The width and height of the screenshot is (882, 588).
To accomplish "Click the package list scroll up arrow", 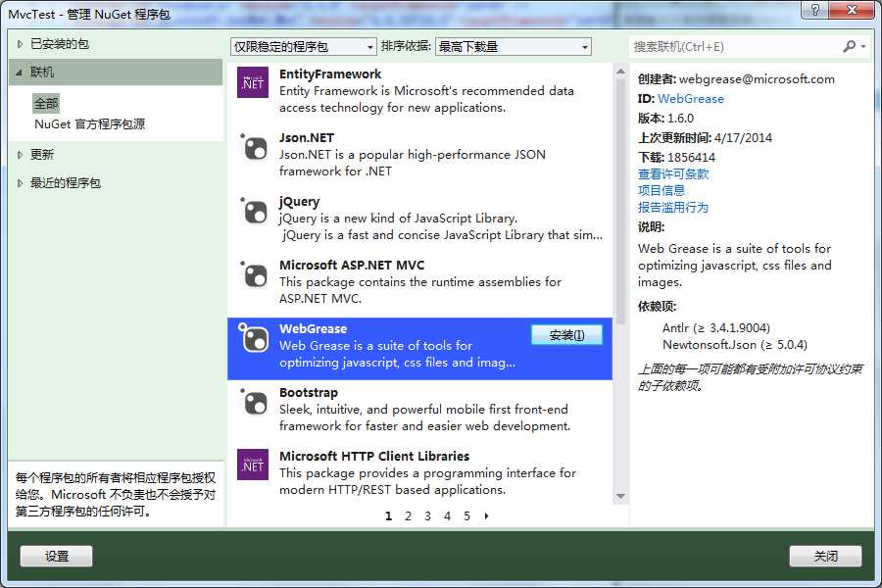I will coord(620,72).
